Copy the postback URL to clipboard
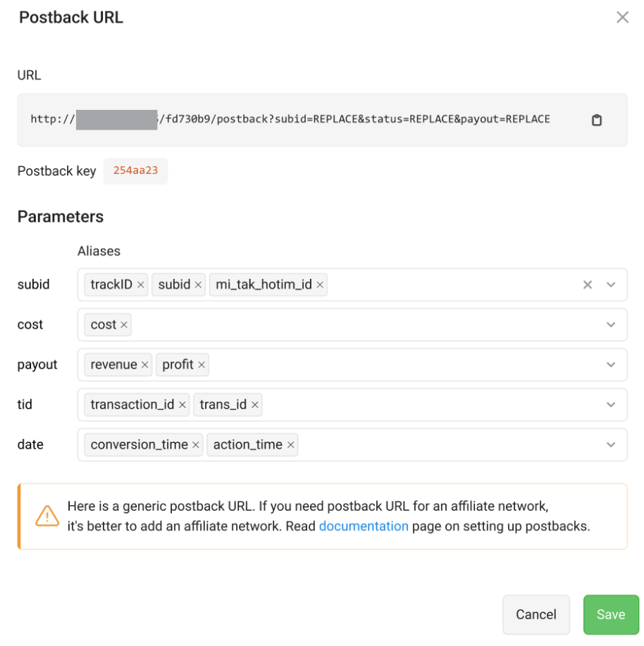 click(597, 120)
